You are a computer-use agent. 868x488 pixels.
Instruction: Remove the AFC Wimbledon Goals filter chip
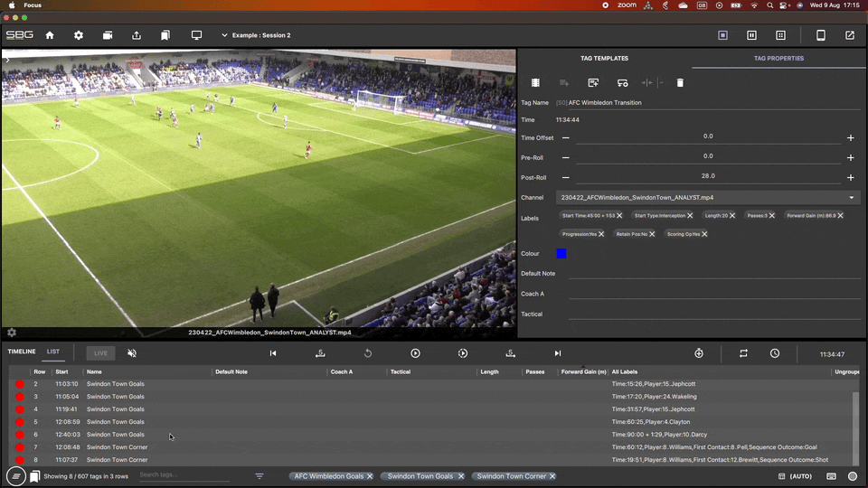point(370,476)
